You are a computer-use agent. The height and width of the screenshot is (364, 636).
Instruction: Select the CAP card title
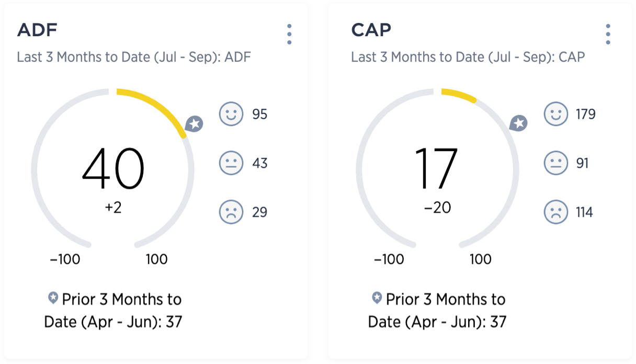371,30
